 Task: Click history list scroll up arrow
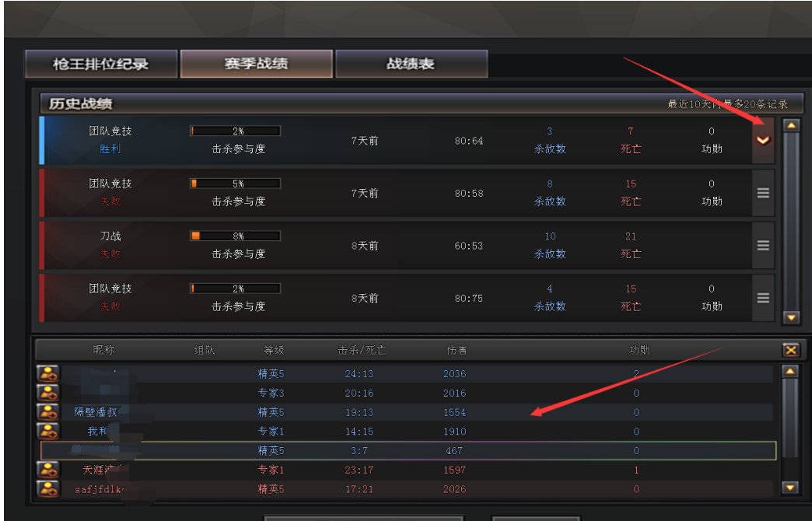click(791, 125)
